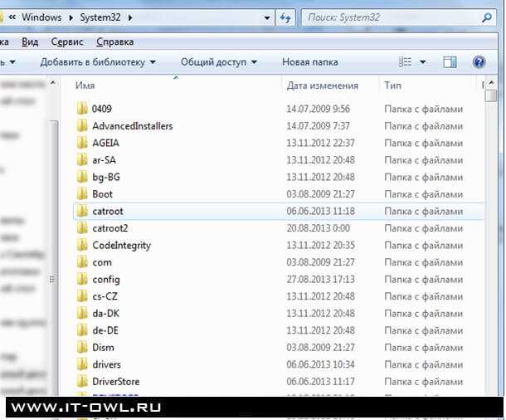The image size is (506, 420).
Task: Click the refresh button by address bar
Action: pyautogui.click(x=286, y=17)
